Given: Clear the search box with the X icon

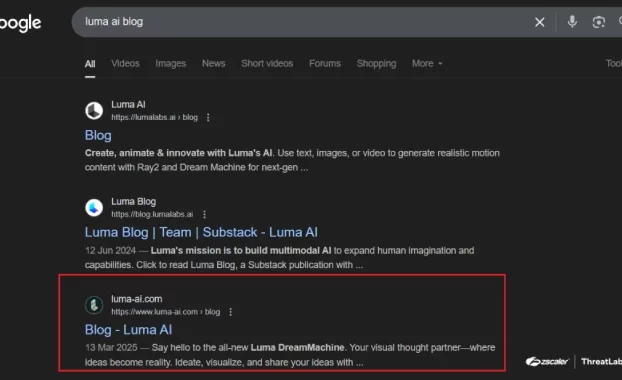Looking at the screenshot, I should tap(539, 22).
